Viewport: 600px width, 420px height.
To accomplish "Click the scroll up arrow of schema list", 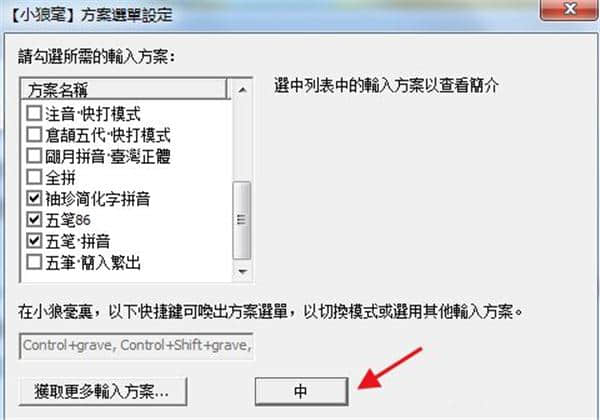I will pyautogui.click(x=242, y=90).
